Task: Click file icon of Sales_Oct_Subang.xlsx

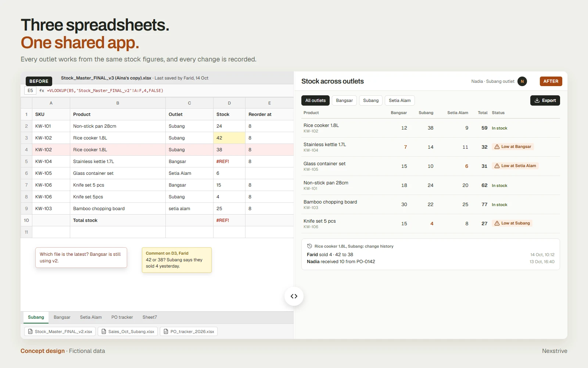Action: [x=104, y=332]
